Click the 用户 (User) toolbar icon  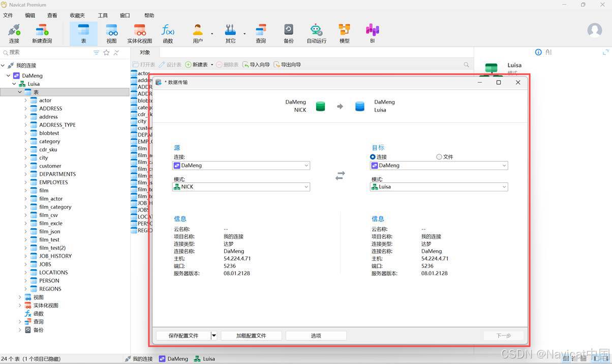tap(198, 34)
